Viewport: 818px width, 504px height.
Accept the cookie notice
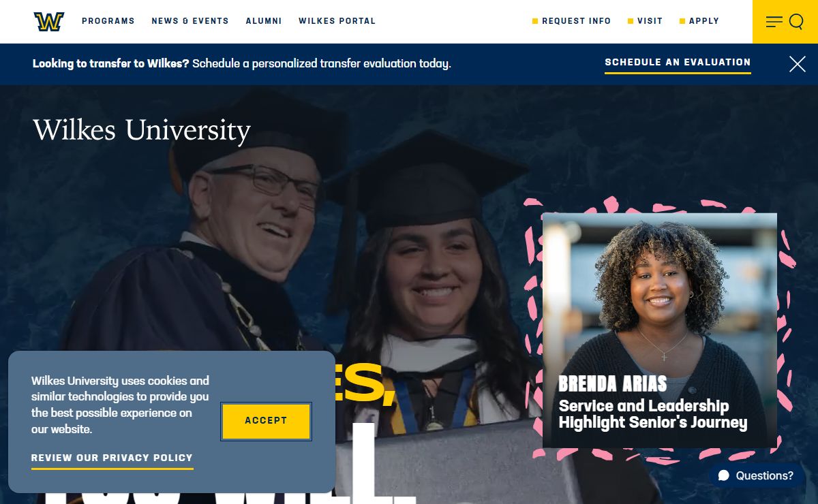click(x=266, y=421)
